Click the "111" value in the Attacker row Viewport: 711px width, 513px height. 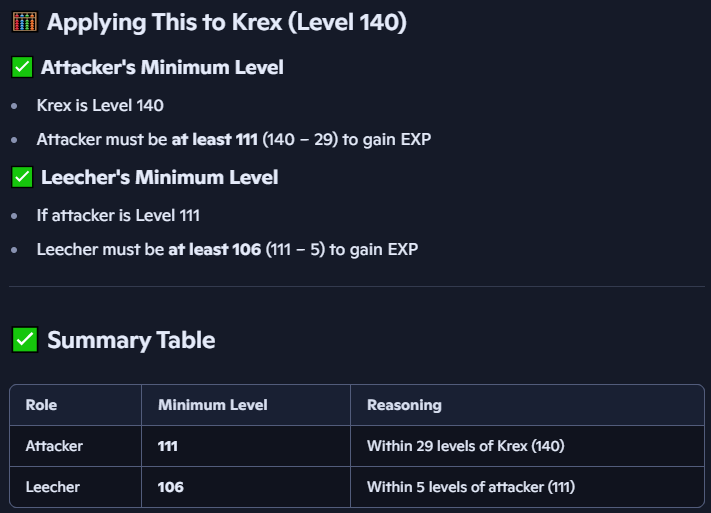tap(168, 446)
